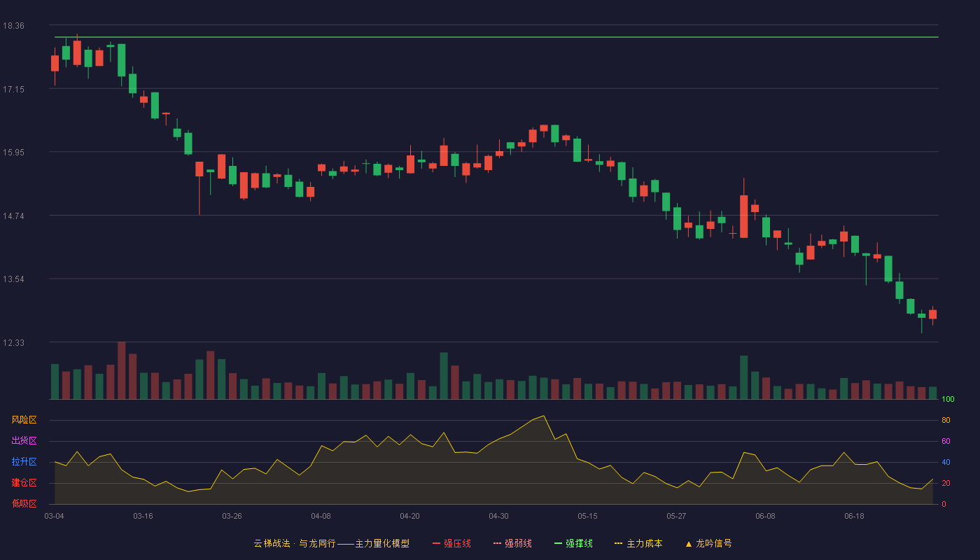Toggle the 强压线 legend series
This screenshot has height=560, width=980.
451,543
